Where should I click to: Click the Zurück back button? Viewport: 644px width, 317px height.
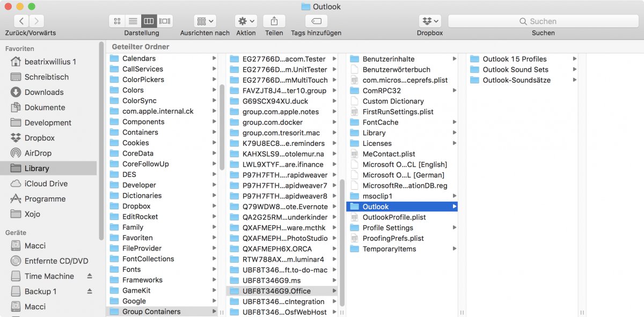[20, 21]
